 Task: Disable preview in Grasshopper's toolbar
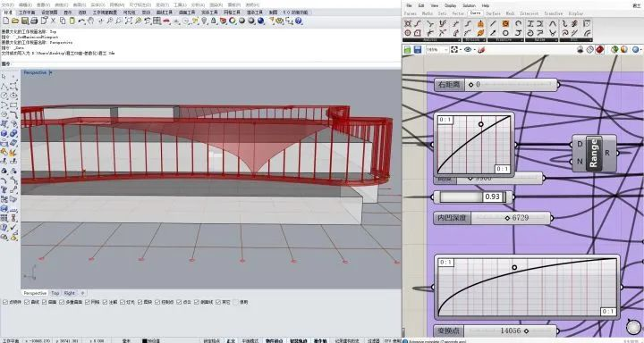tap(580, 50)
